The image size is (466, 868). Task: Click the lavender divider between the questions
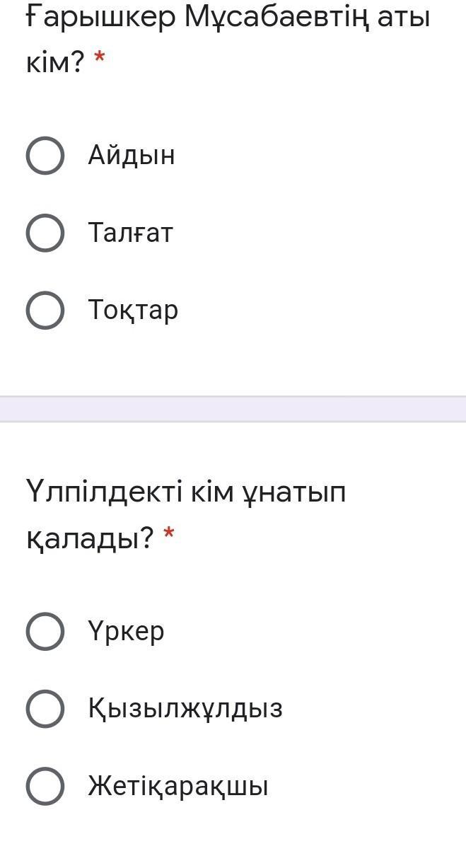point(233,409)
